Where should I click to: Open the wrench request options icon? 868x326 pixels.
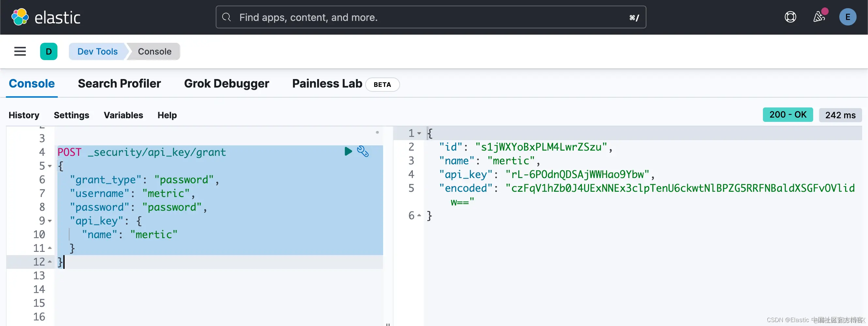(x=363, y=151)
